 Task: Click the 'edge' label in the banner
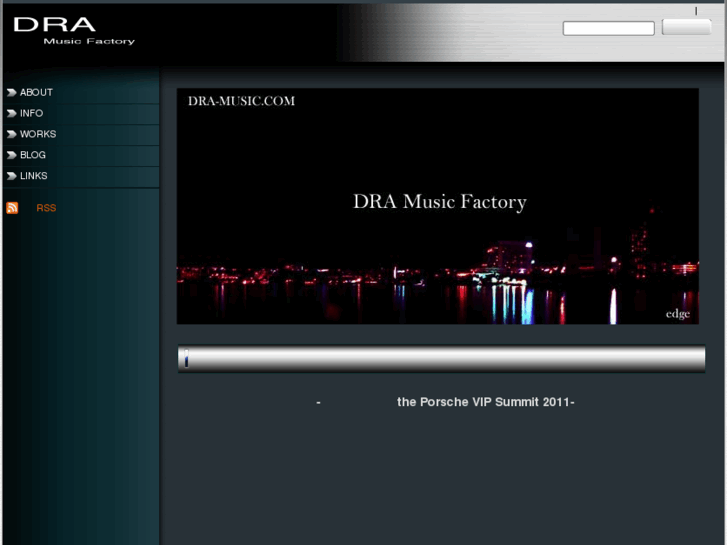pos(678,314)
